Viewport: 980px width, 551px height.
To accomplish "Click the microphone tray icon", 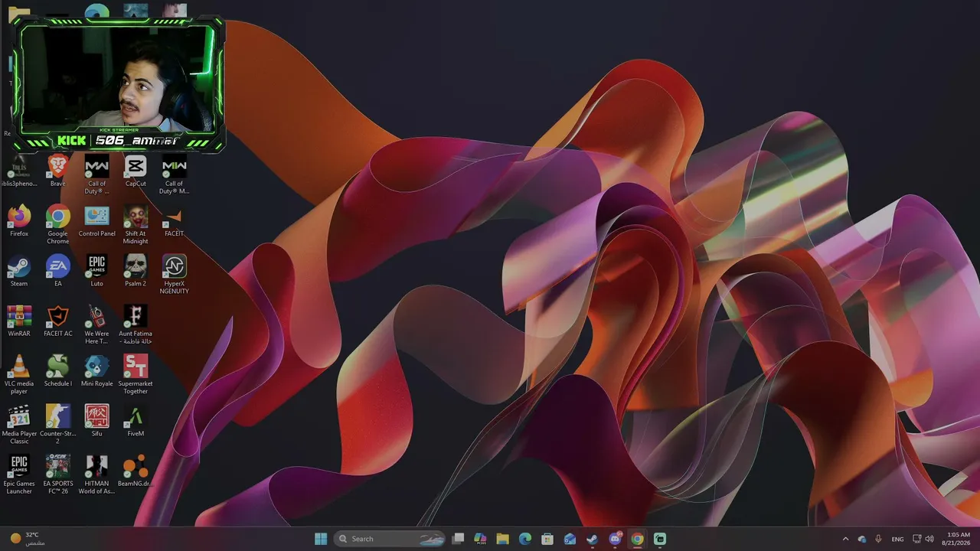I will pos(878,539).
